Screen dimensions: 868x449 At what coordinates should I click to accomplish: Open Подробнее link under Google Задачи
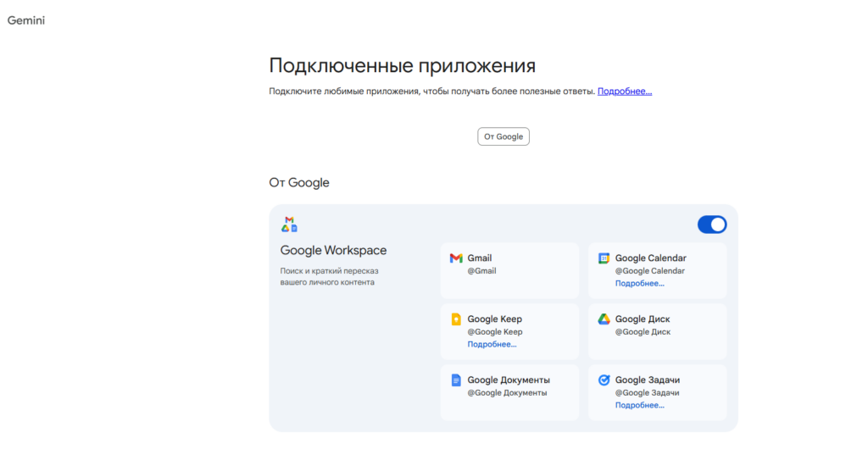[639, 405]
